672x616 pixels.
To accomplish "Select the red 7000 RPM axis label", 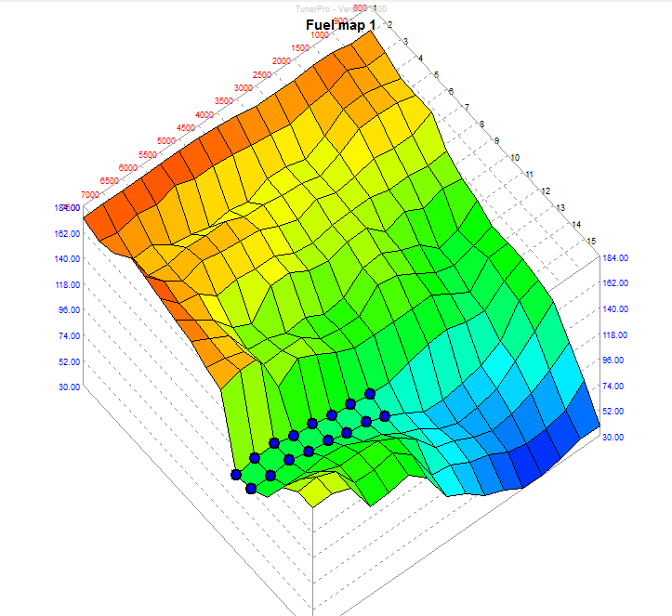I will [x=90, y=194].
